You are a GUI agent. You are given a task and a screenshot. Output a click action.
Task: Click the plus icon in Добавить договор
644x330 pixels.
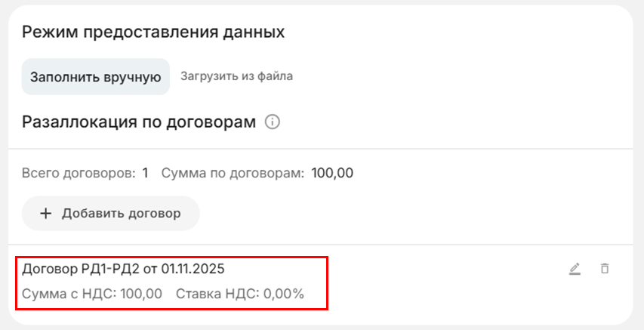45,213
